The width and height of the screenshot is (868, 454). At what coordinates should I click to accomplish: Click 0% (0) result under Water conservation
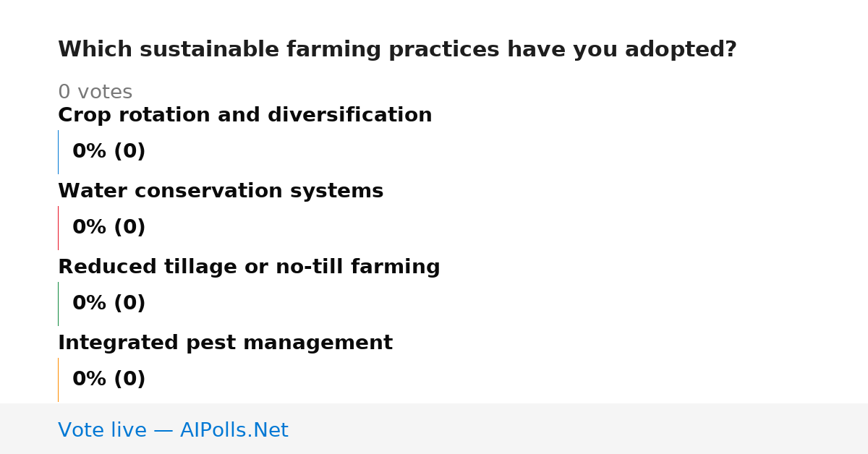[x=109, y=228]
